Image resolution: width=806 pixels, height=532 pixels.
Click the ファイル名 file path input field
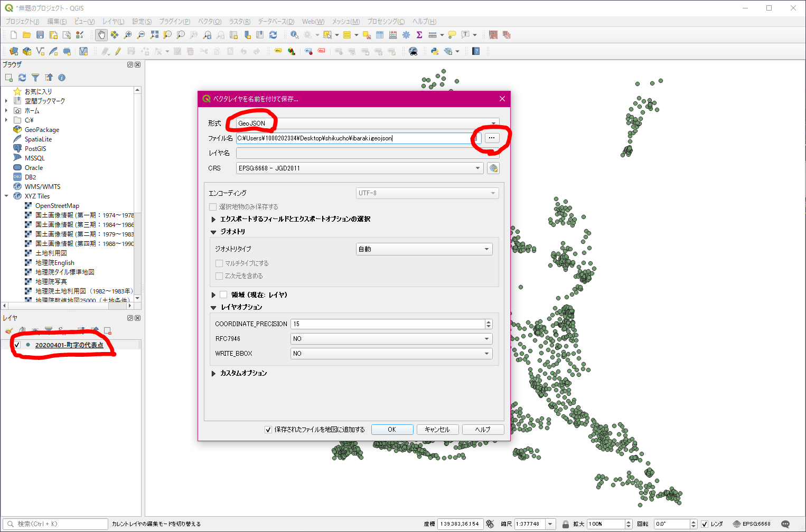[x=354, y=138]
